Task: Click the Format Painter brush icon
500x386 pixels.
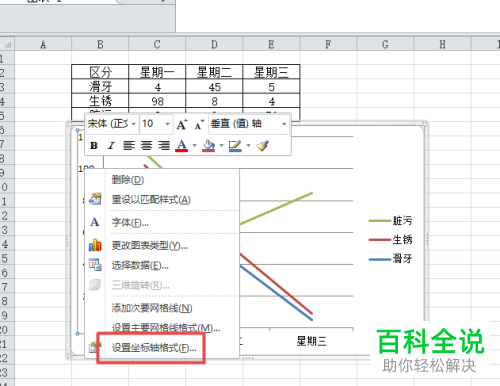Action: [x=263, y=146]
